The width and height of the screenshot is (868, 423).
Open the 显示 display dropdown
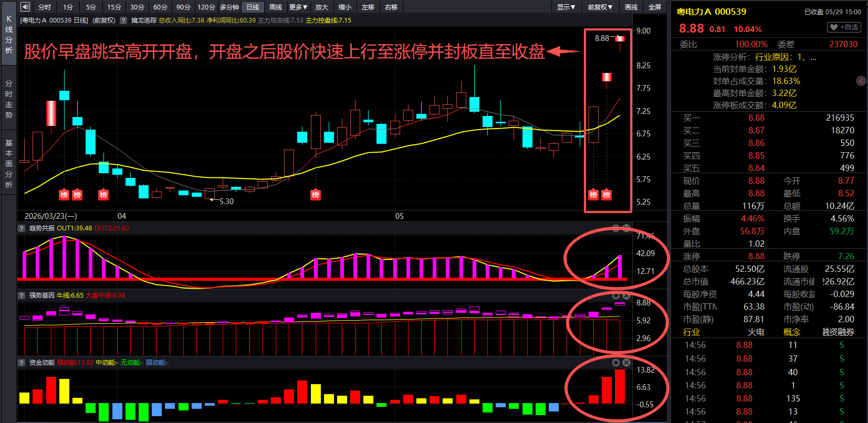(x=566, y=7)
